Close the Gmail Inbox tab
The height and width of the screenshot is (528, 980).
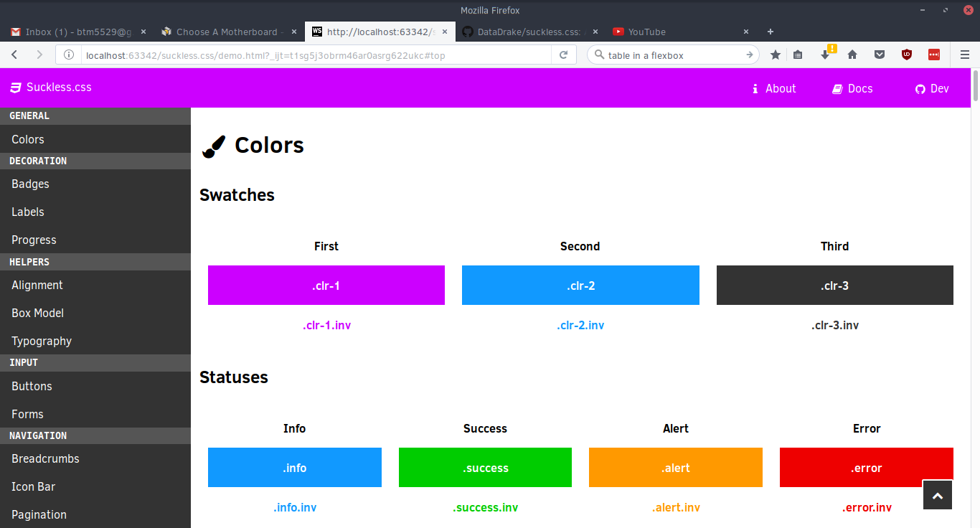point(143,32)
